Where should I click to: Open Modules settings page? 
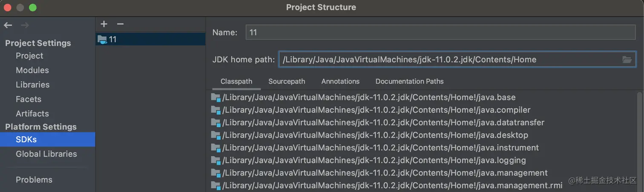click(x=32, y=70)
